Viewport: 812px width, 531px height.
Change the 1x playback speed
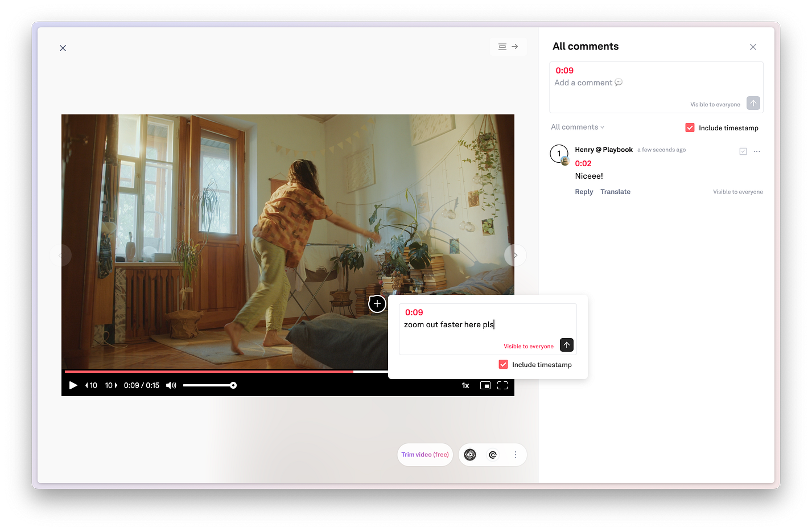pyautogui.click(x=465, y=385)
